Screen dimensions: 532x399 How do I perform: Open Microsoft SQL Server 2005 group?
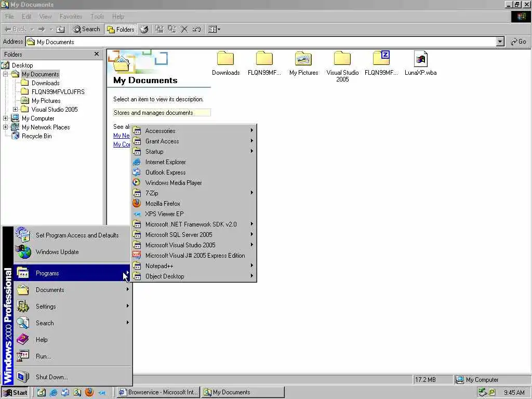click(x=193, y=235)
